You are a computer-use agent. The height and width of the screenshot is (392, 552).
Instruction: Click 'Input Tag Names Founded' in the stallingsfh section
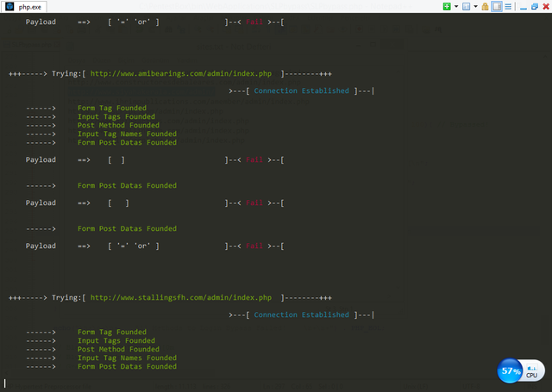(x=127, y=358)
